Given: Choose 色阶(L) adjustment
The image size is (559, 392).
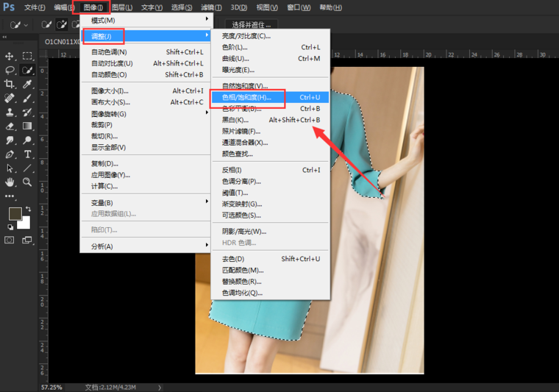Looking at the screenshot, I should pyautogui.click(x=270, y=47).
